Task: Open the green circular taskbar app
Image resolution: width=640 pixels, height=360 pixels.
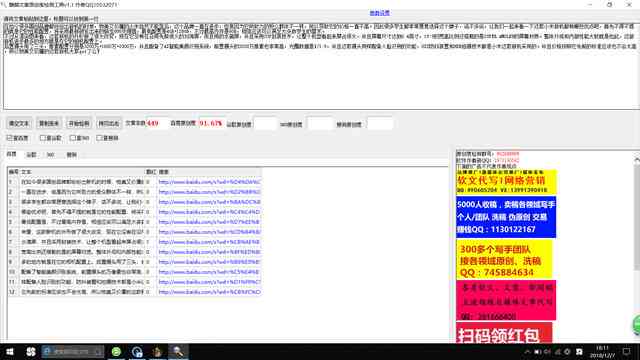Action: (x=116, y=351)
